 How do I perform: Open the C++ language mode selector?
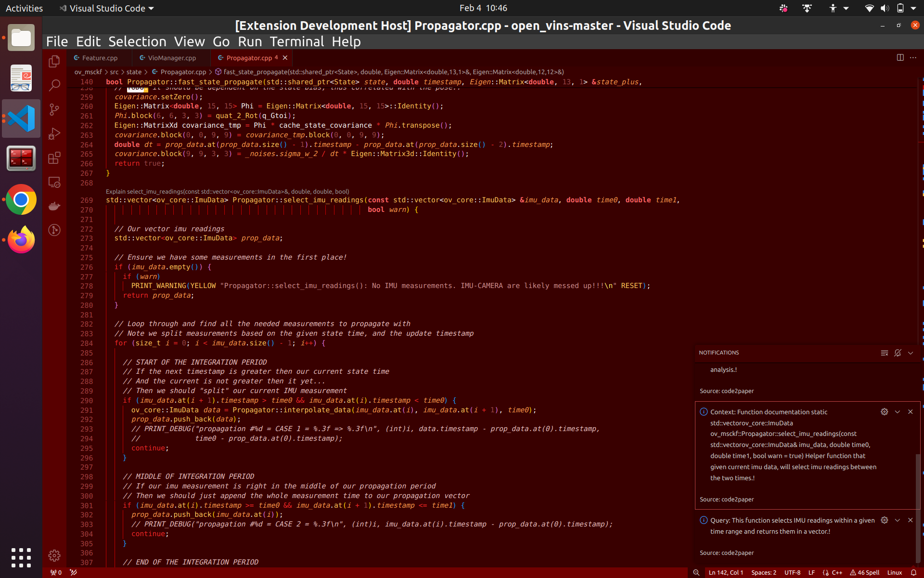click(837, 573)
